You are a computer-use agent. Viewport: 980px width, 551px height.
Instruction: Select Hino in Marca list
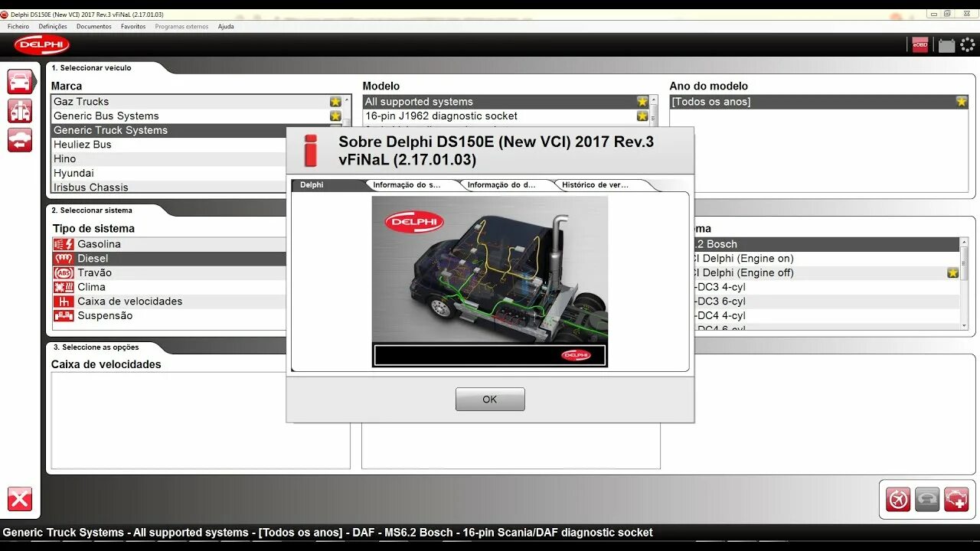[168, 158]
